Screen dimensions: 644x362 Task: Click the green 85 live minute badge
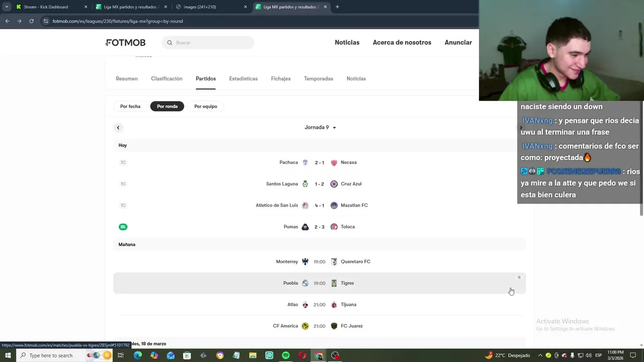(123, 227)
